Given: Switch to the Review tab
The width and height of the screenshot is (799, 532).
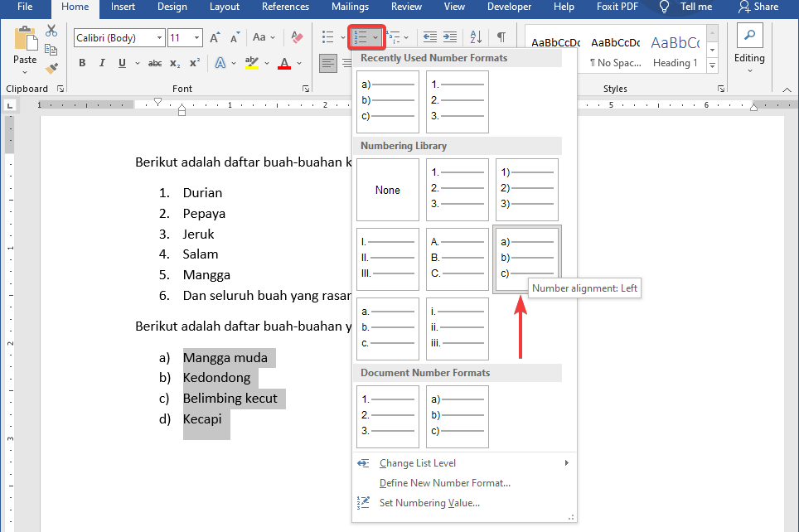Looking at the screenshot, I should pos(406,7).
